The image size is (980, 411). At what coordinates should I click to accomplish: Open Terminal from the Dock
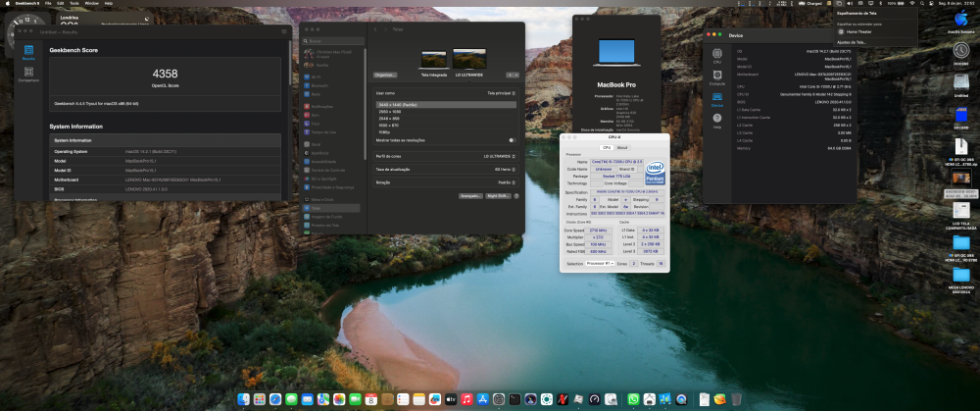pyautogui.click(x=515, y=399)
